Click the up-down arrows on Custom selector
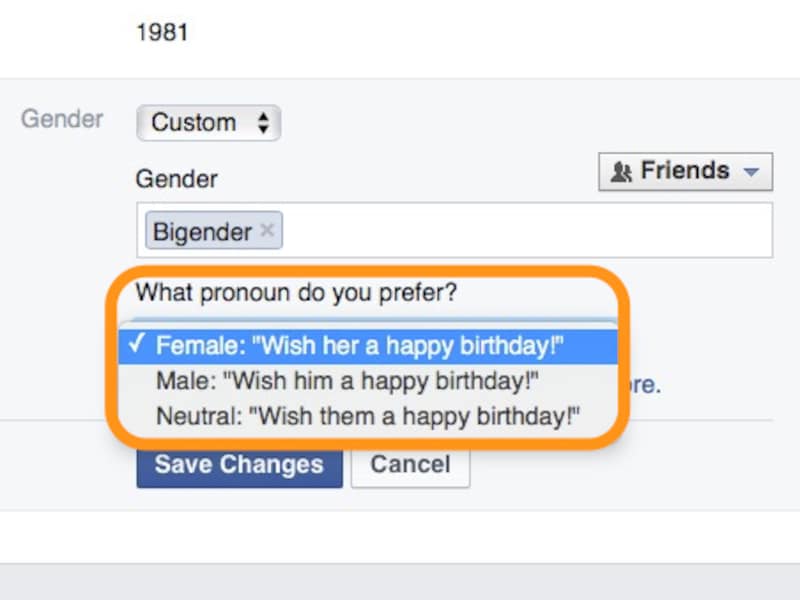 pos(263,124)
